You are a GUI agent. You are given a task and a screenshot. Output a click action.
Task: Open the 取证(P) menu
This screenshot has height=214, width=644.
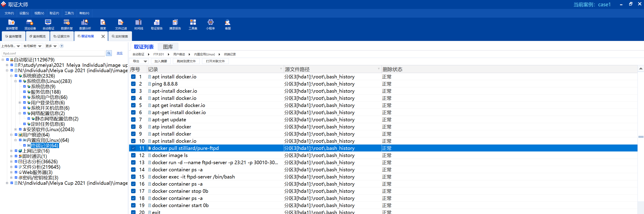(54, 13)
